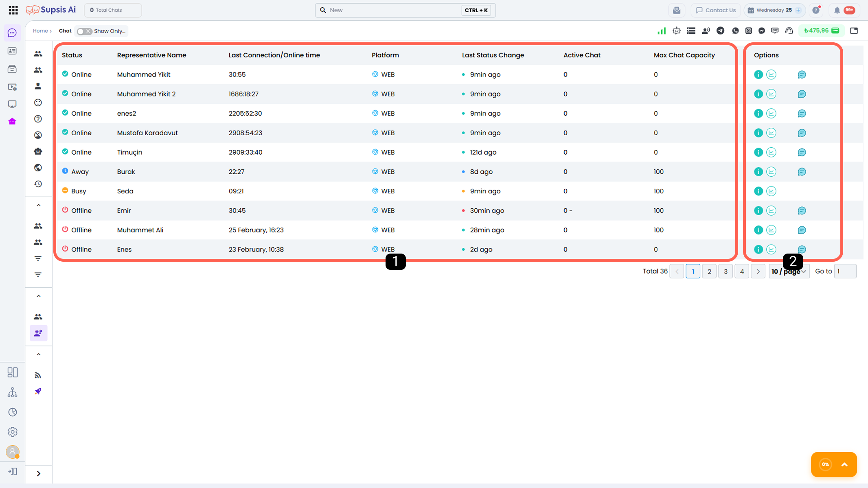Viewport: 868px width, 488px height.
Task: Go to page 2
Action: point(709,271)
